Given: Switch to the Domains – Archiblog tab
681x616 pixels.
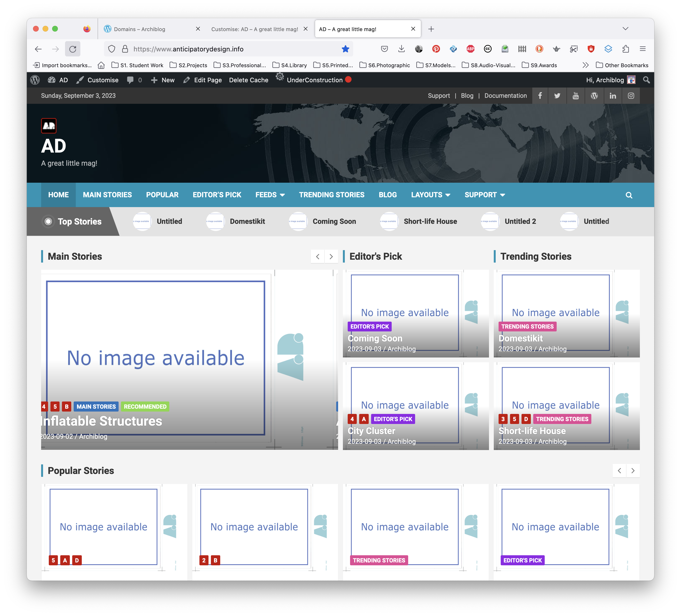Looking at the screenshot, I should [139, 29].
